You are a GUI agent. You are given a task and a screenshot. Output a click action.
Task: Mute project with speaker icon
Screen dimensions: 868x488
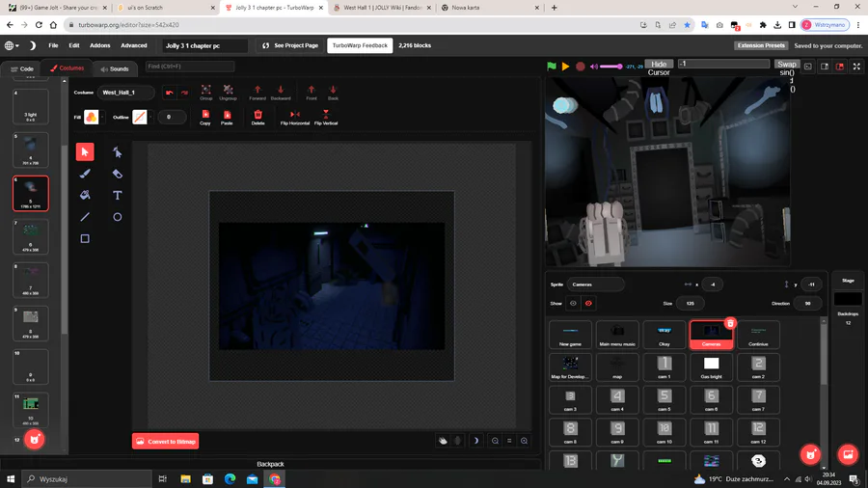[594, 67]
